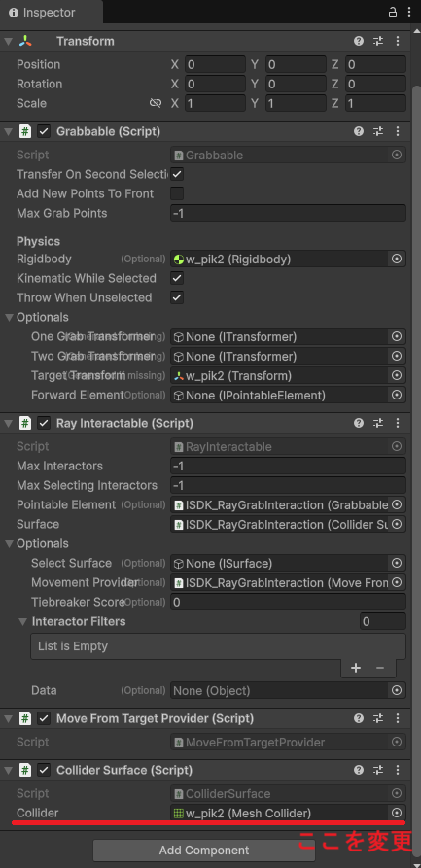Open Collider Surface component help icon
421x868 pixels.
pos(359,770)
